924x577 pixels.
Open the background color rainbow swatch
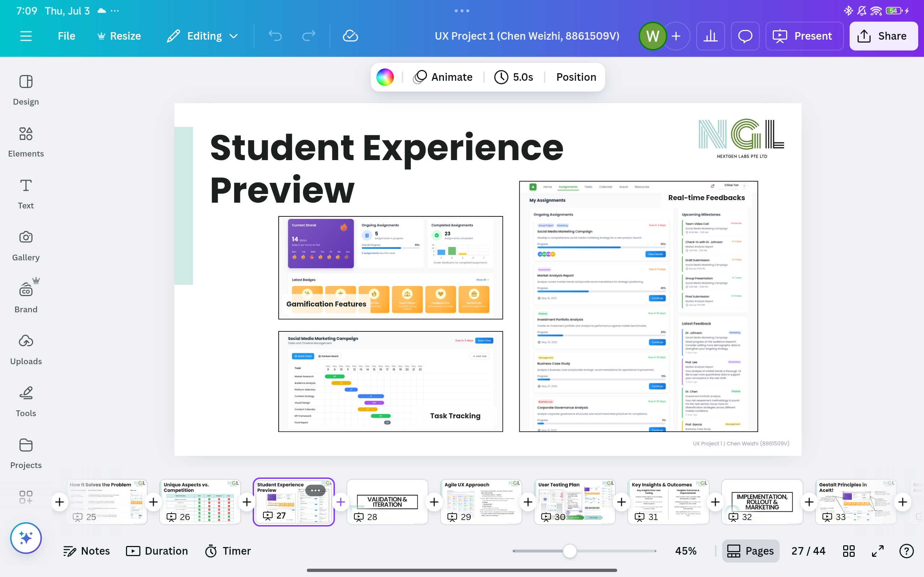tap(385, 77)
